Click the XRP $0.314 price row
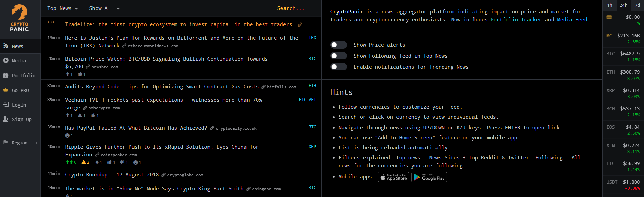 tap(623, 93)
